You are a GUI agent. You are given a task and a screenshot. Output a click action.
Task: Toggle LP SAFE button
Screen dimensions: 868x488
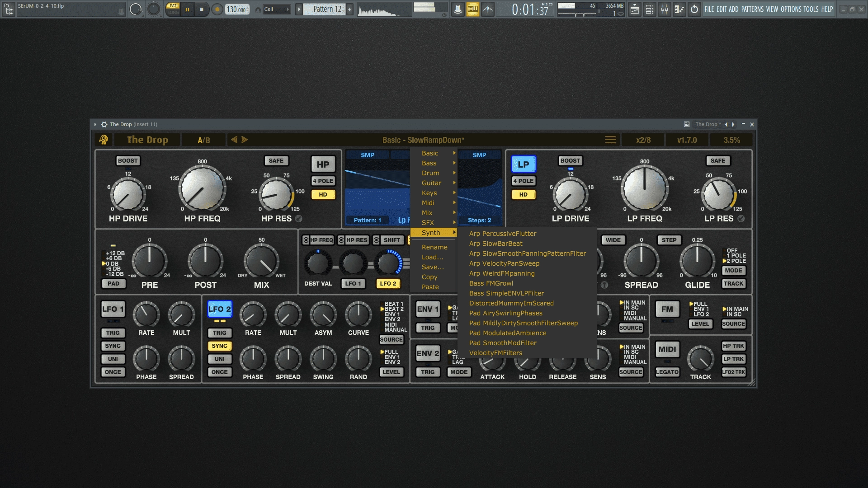point(718,161)
